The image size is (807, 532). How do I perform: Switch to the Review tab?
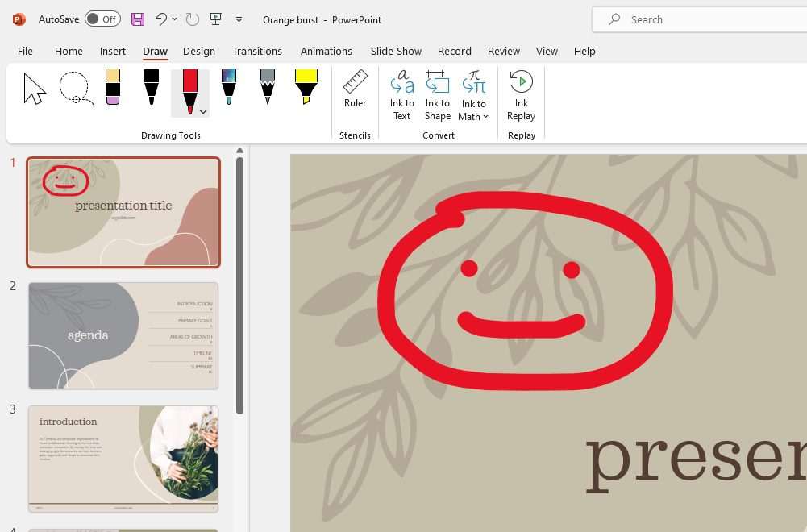(x=503, y=51)
